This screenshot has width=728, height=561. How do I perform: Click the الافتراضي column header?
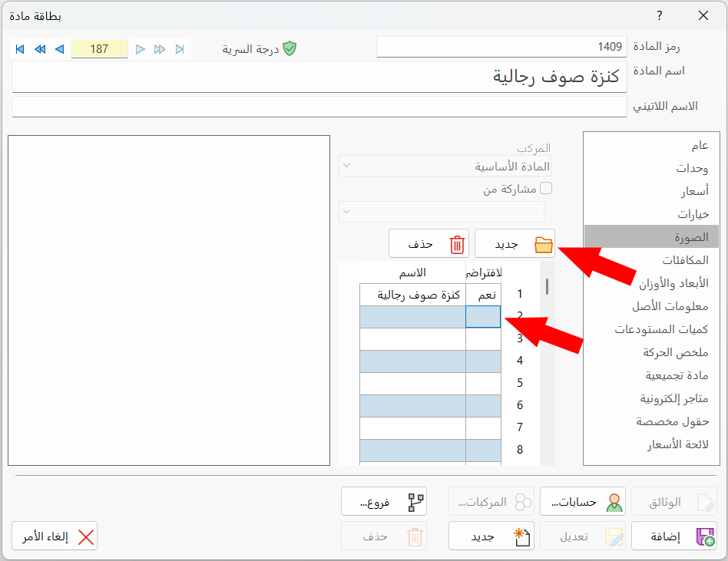coord(483,272)
